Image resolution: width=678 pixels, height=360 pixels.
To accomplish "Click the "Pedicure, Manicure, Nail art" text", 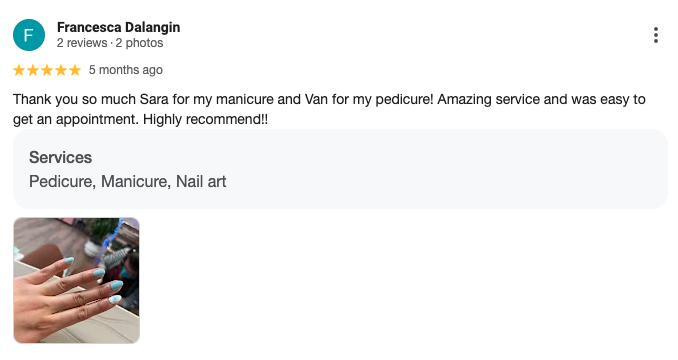I will [x=128, y=182].
